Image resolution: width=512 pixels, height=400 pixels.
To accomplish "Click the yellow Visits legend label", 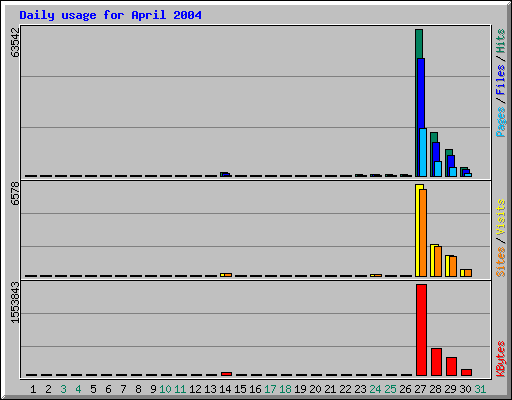I will pos(501,217).
